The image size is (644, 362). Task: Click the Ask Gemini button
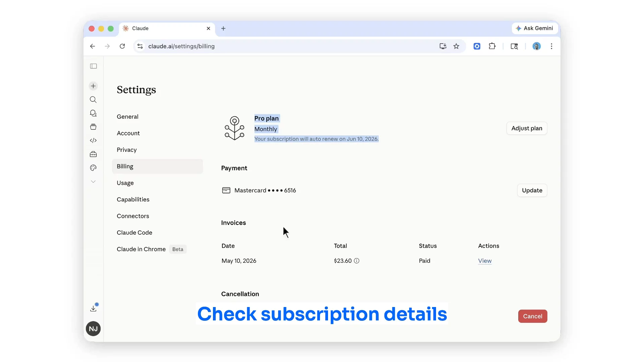(535, 28)
